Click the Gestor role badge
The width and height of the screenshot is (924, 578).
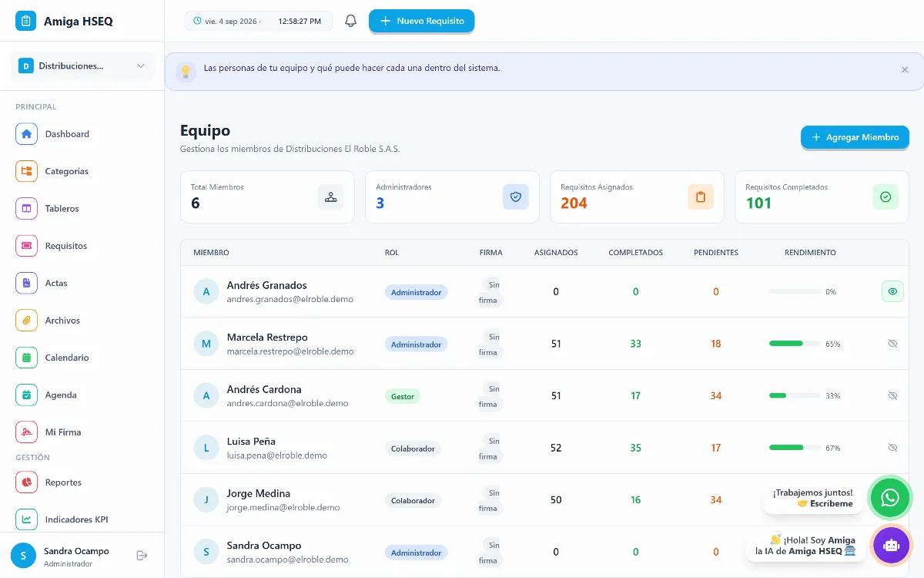point(403,396)
